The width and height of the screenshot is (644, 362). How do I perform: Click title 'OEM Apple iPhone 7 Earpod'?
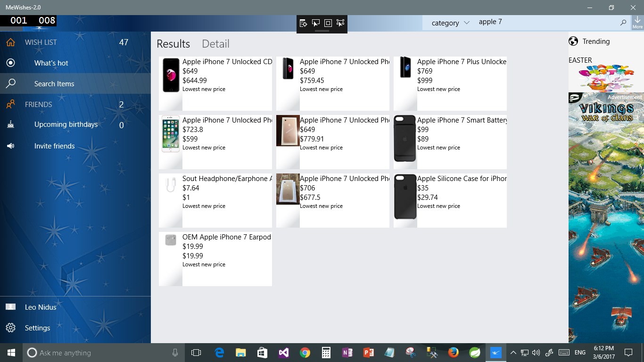(x=227, y=237)
